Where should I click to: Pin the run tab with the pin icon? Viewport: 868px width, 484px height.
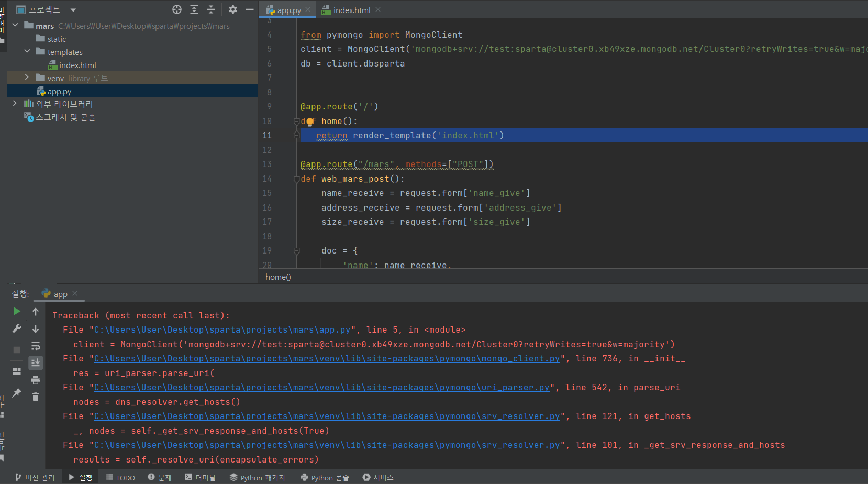coord(17,392)
